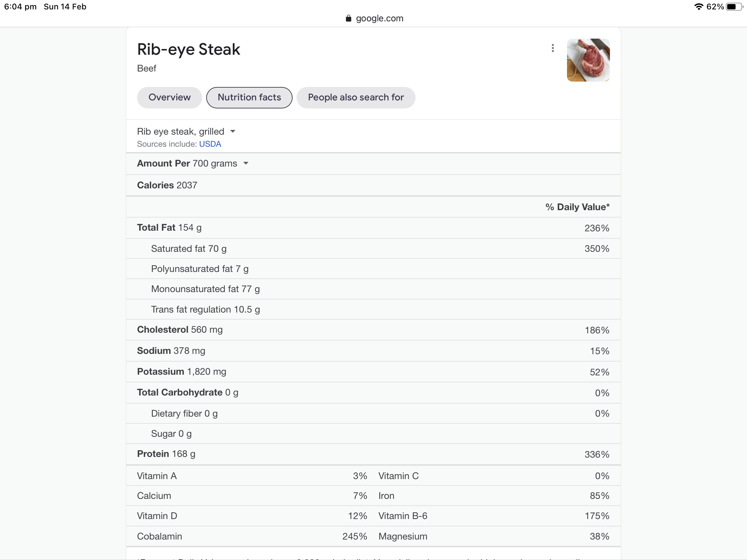Tap the Wi-Fi status icon
This screenshot has width=747, height=560.
coord(699,7)
